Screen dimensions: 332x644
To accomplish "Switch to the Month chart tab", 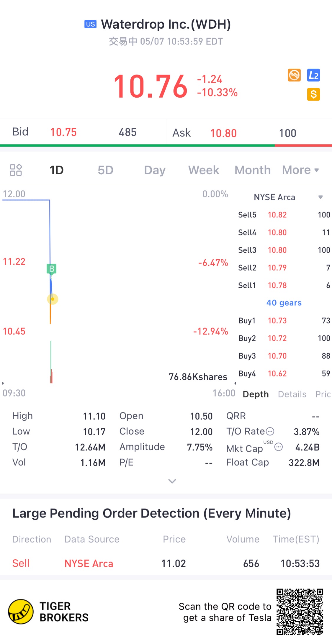I will (253, 170).
